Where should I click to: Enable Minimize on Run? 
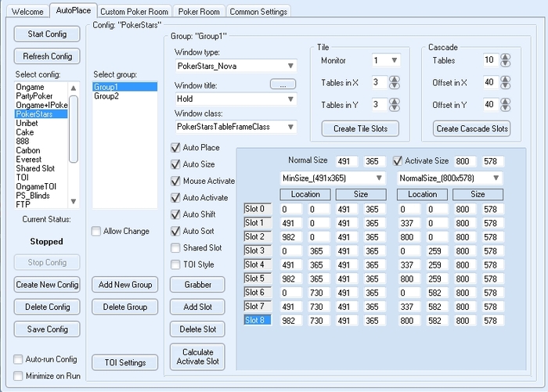coord(18,376)
